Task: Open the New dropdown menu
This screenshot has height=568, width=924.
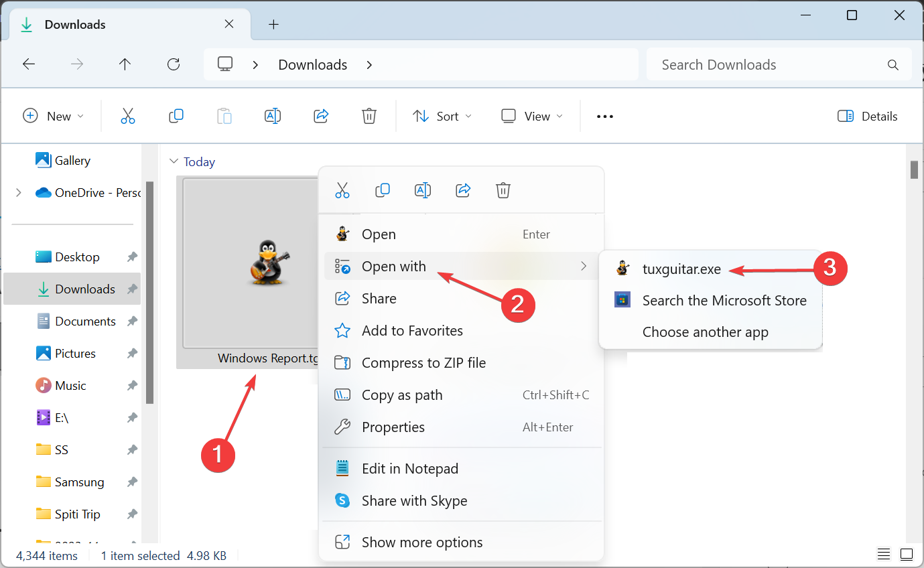Action: (54, 116)
